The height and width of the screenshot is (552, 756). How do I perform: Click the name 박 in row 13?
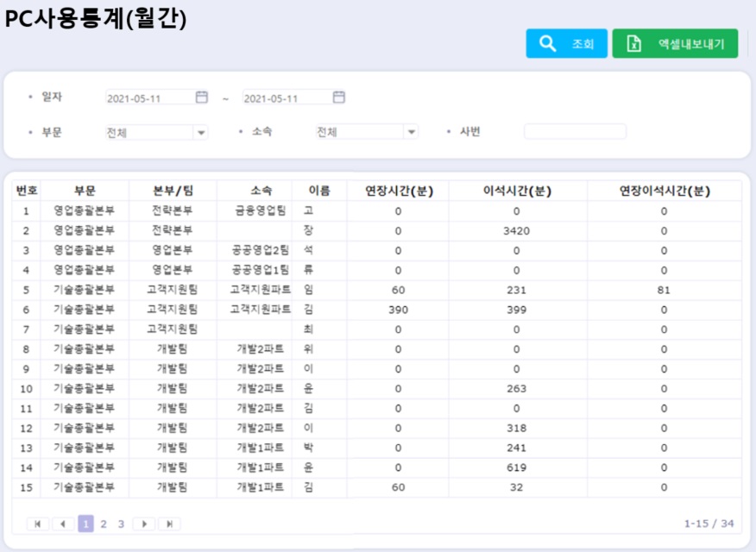[x=308, y=448]
